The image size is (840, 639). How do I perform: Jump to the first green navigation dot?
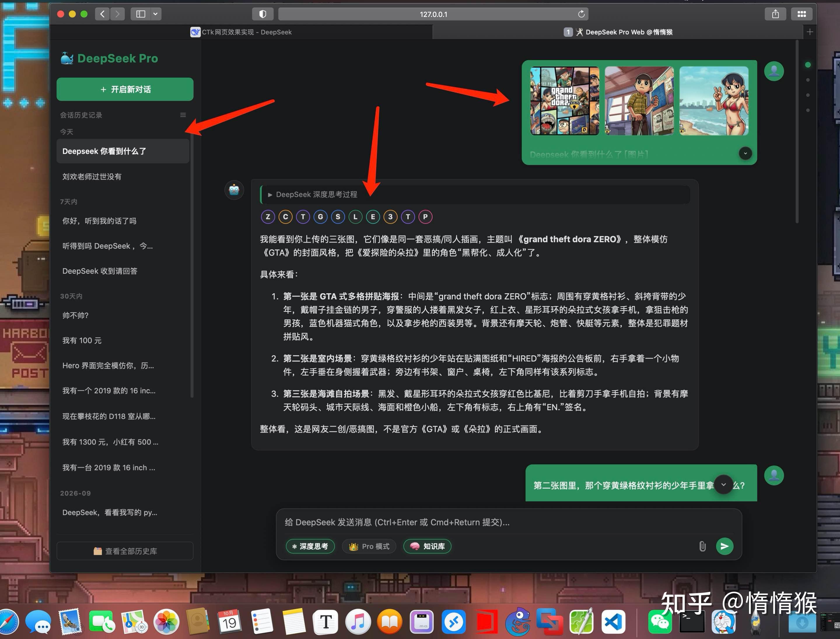coord(808,65)
